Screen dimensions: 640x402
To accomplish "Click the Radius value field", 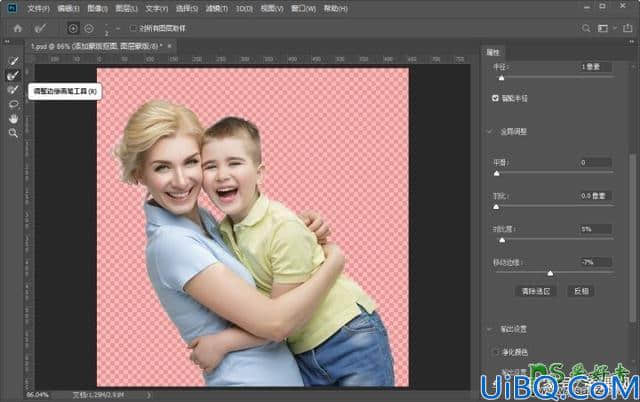I will click(x=596, y=67).
